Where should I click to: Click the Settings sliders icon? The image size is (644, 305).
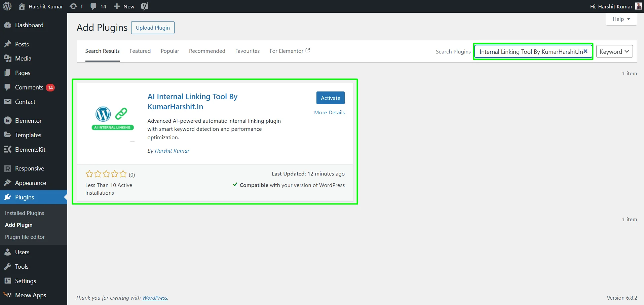[x=7, y=281]
